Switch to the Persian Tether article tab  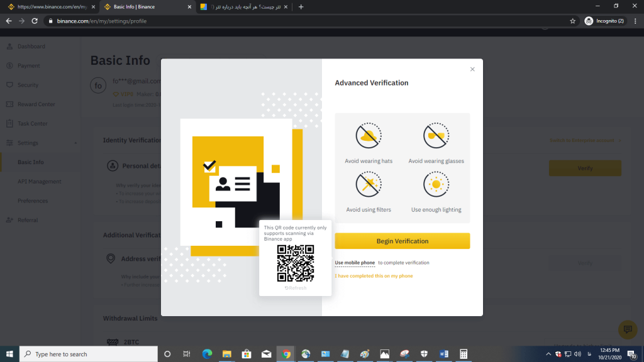pyautogui.click(x=245, y=7)
